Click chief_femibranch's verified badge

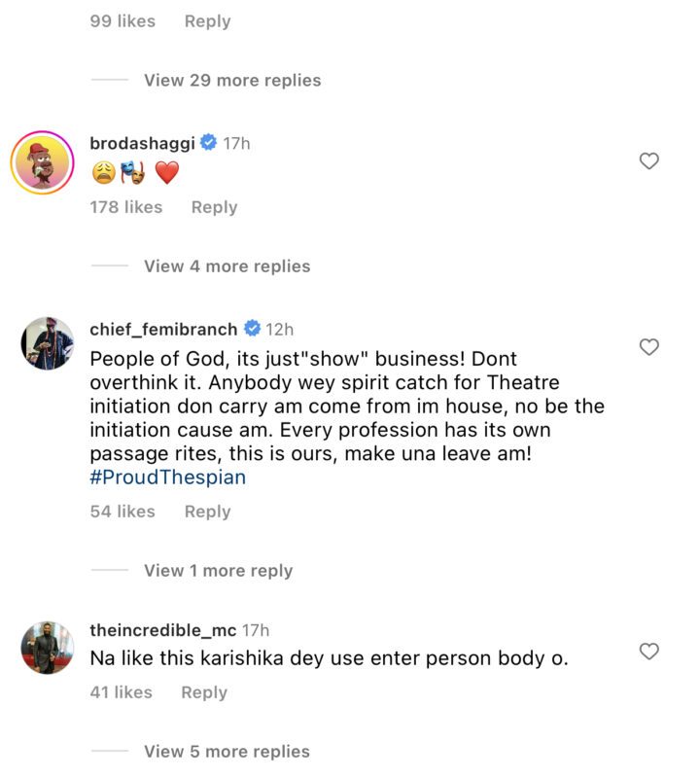[252, 329]
